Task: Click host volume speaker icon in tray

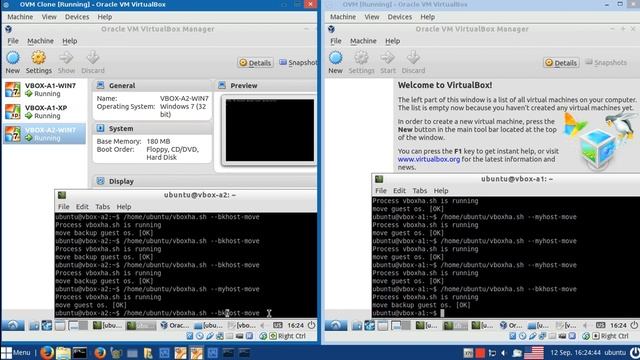Action: coord(504,353)
